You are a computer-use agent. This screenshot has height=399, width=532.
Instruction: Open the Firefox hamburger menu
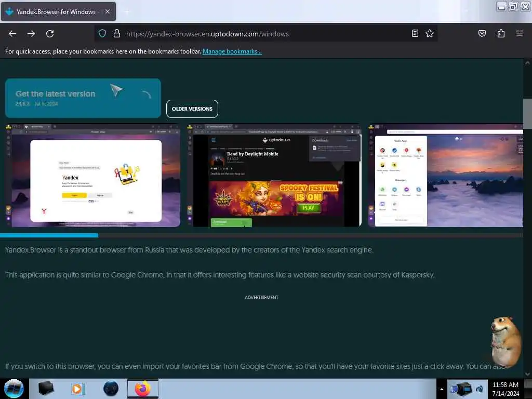[519, 33]
